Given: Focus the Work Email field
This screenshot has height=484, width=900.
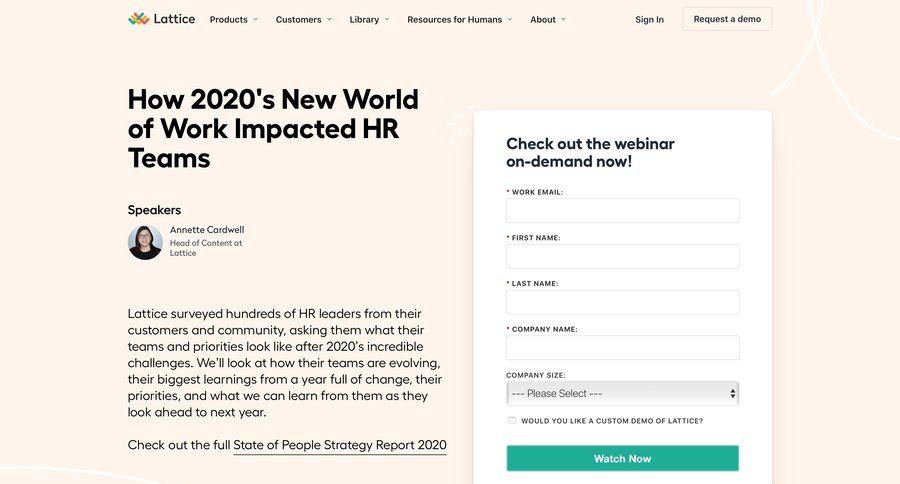Looking at the screenshot, I should [x=622, y=211].
